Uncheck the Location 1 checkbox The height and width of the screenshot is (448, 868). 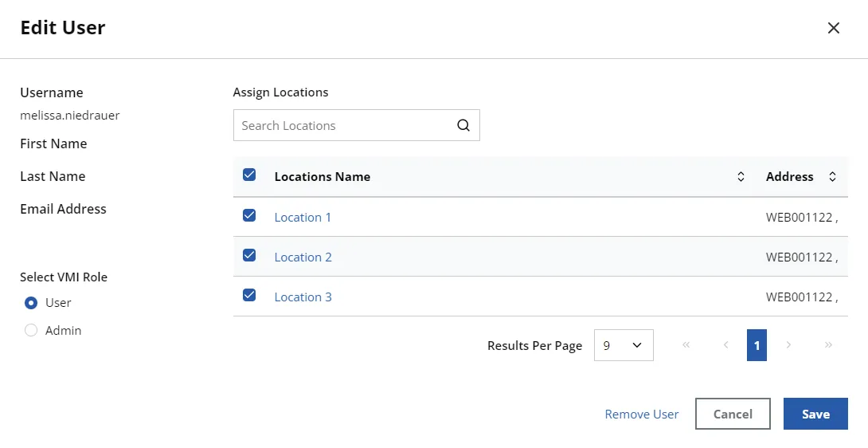pyautogui.click(x=249, y=215)
